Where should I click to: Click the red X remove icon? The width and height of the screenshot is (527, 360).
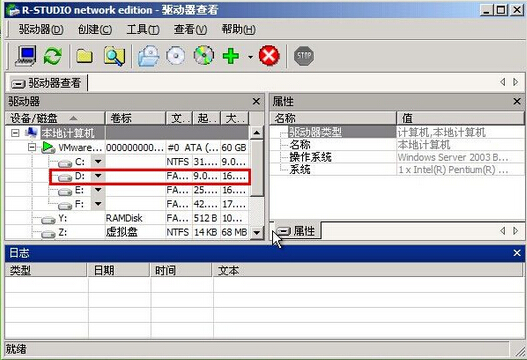click(x=269, y=56)
